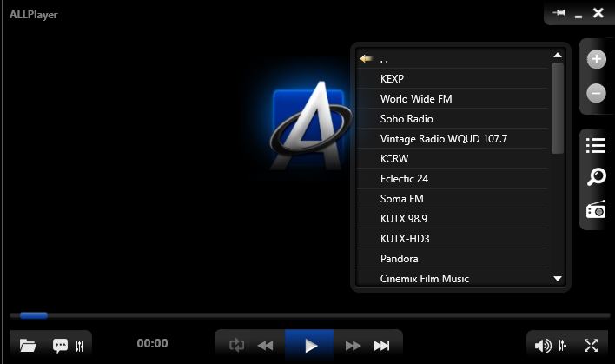Toggle repeat playback mode
This screenshot has height=364, width=615.
coord(236,345)
